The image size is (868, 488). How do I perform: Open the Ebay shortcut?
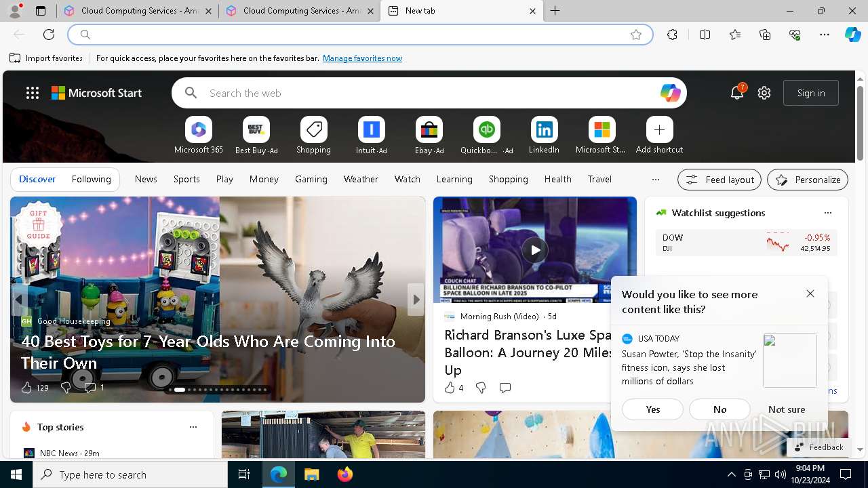(x=429, y=136)
